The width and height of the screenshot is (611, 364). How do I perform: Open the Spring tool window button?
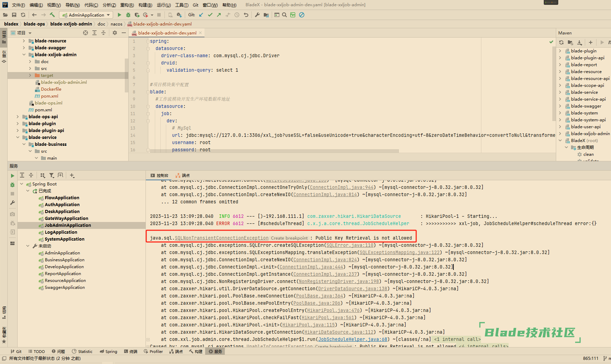(108, 352)
